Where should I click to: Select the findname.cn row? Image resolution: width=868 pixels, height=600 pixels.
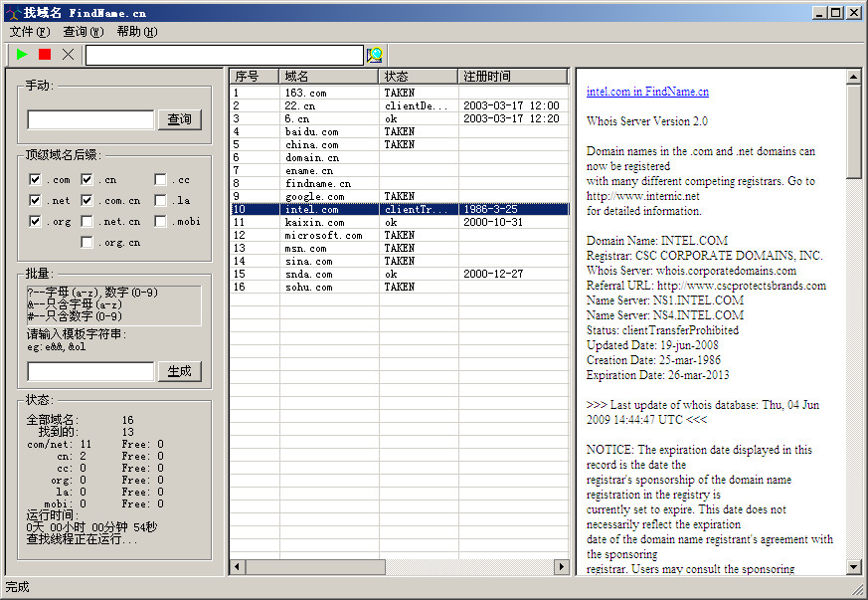tap(399, 183)
